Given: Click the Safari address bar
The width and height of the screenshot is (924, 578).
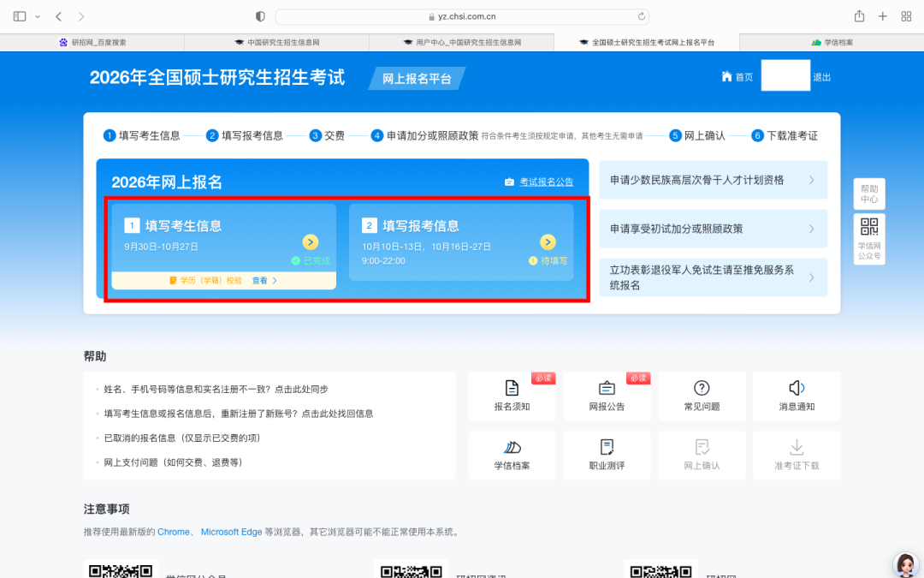Looking at the screenshot, I should (461, 16).
